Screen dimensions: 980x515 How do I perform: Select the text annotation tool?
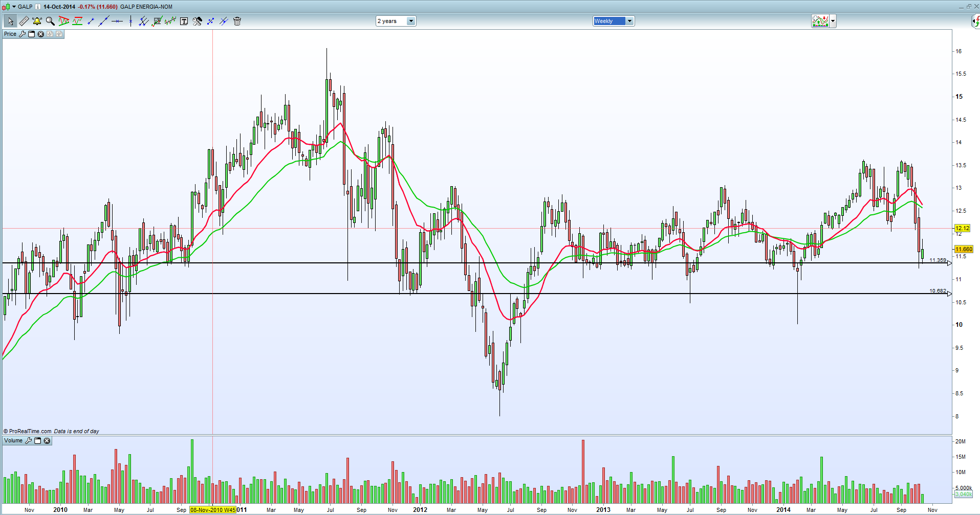184,21
